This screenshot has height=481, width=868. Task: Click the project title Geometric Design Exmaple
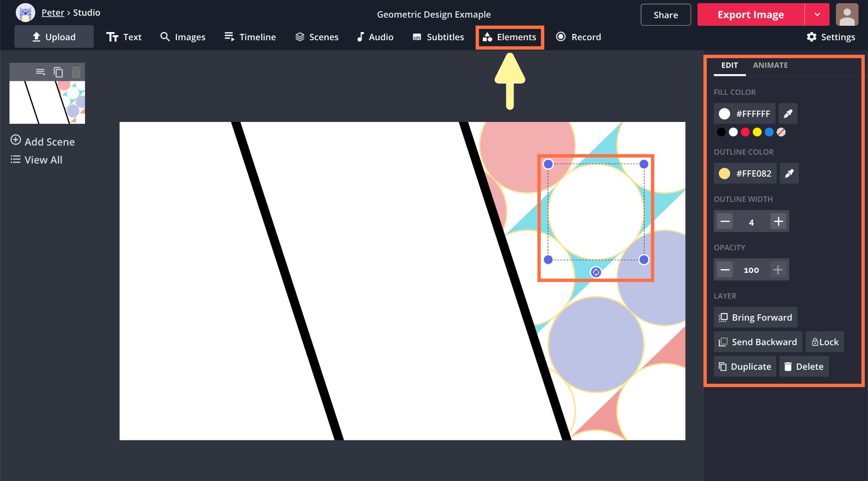point(434,14)
